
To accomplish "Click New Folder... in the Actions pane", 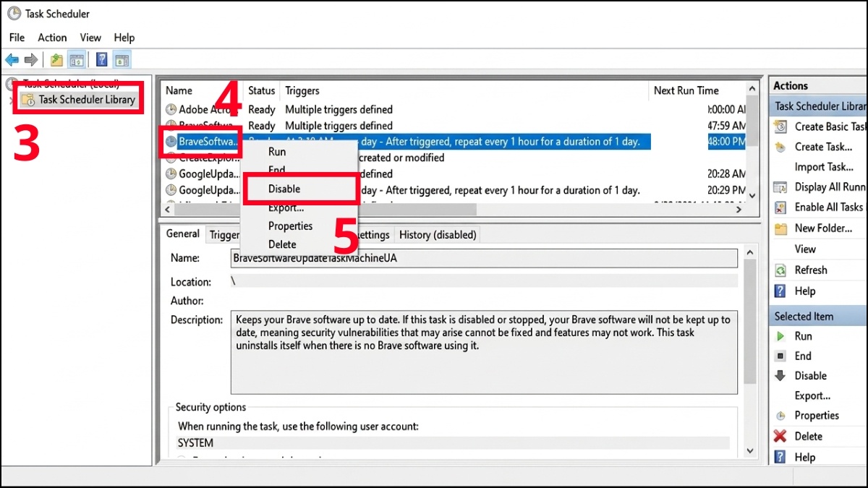I will click(x=813, y=228).
